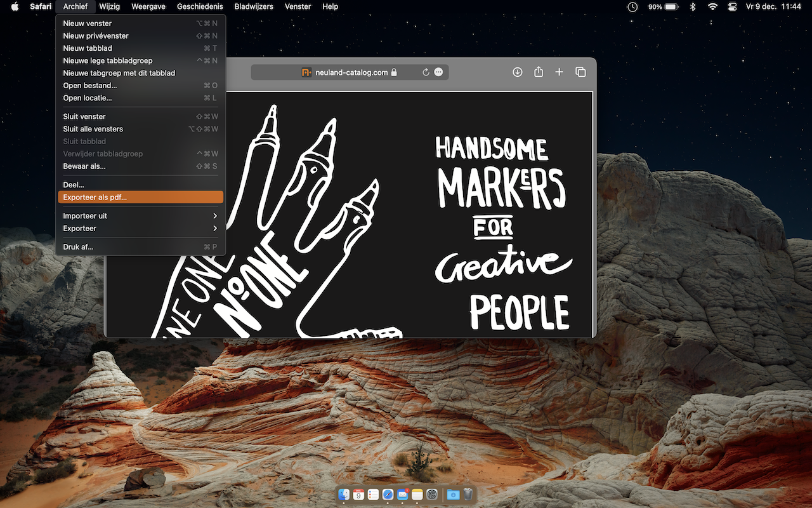Open the Wi-Fi menu bar icon
812x508 pixels.
coord(713,6)
